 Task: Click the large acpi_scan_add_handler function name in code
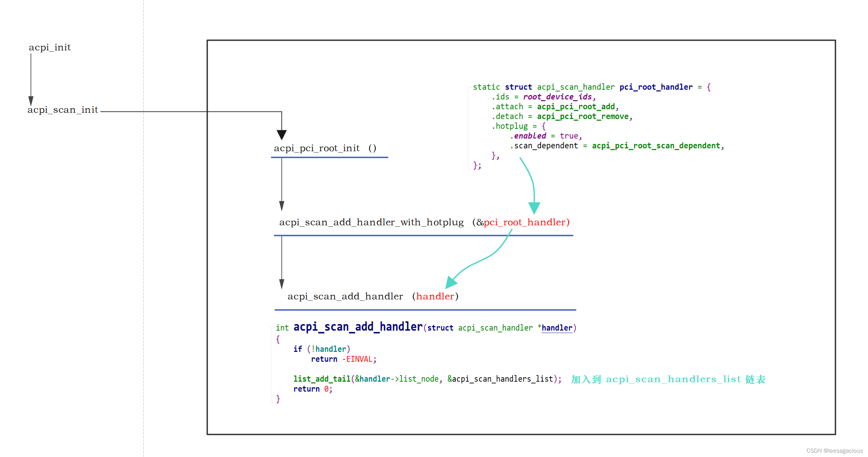358,327
